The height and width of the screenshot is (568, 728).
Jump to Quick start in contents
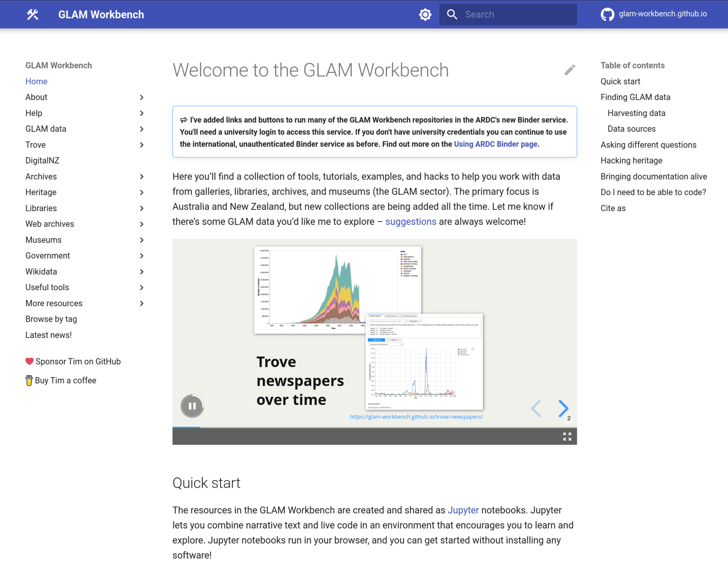point(620,81)
